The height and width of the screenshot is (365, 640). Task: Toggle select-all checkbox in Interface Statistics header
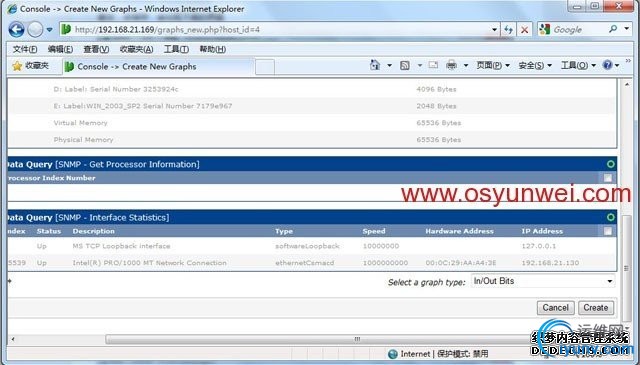[x=608, y=231]
